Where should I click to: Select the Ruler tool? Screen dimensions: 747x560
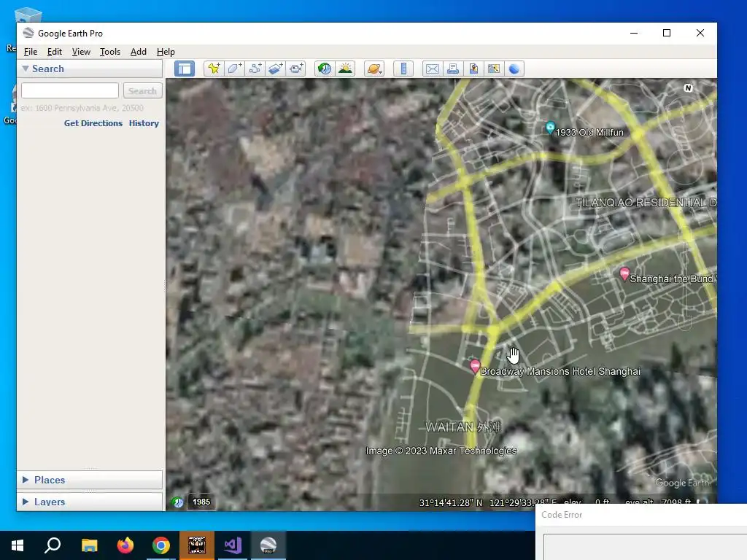(x=403, y=69)
